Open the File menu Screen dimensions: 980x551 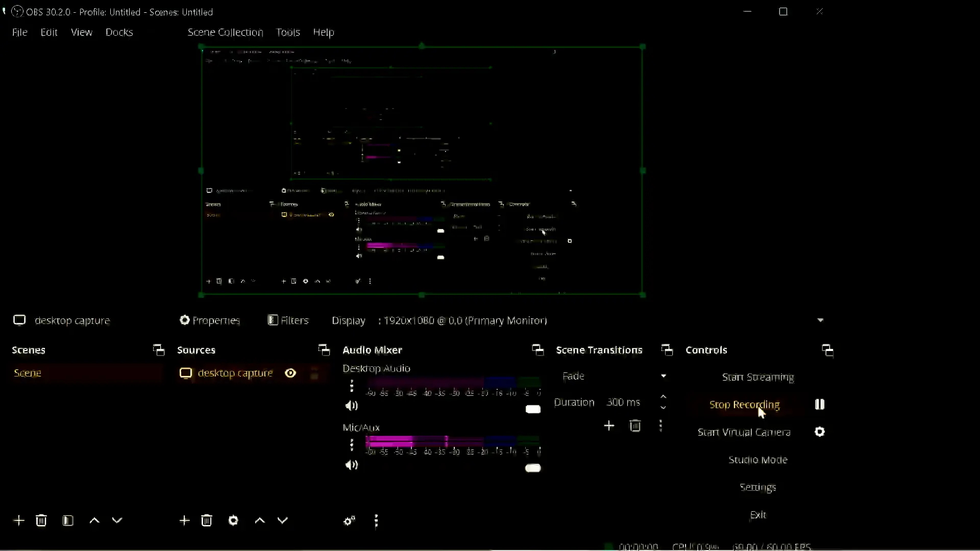pos(20,32)
